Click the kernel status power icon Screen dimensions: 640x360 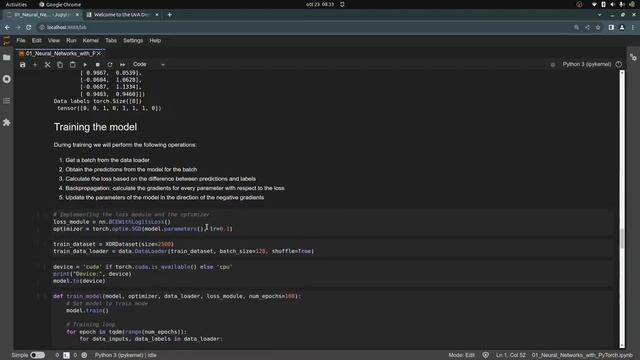pyautogui.click(x=619, y=64)
